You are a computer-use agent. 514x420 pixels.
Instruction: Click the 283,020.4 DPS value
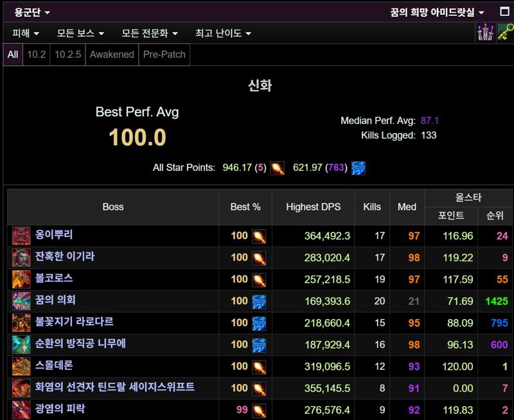point(327,258)
